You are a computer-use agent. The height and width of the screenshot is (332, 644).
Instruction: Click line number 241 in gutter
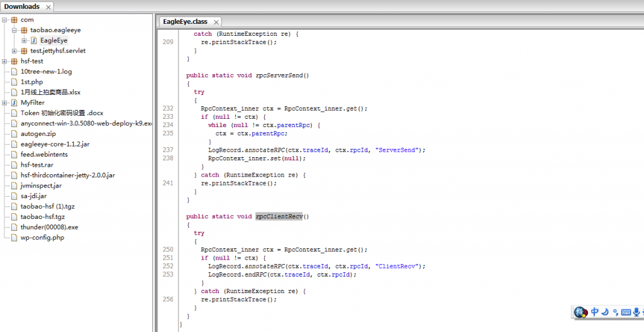pyautogui.click(x=168, y=183)
